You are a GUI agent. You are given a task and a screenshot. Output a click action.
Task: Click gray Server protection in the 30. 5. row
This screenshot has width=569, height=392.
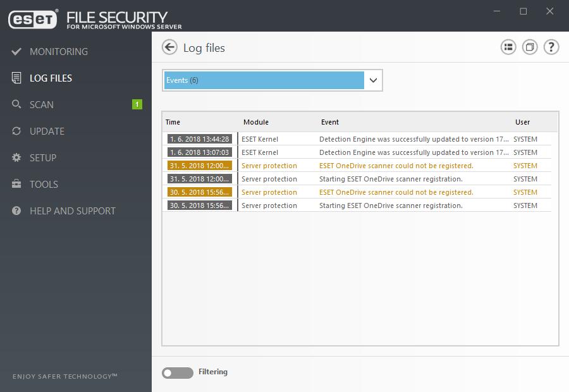click(269, 205)
